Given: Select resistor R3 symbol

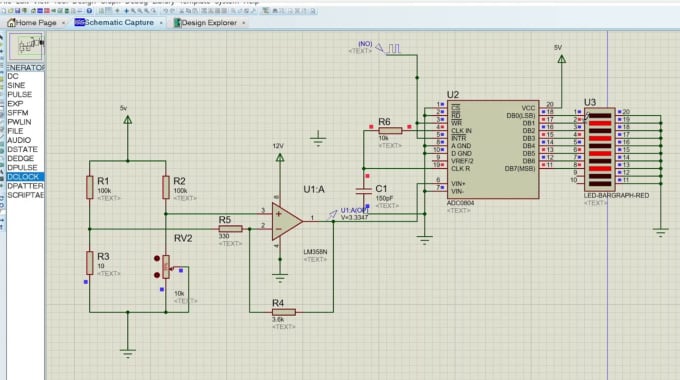Looking at the screenshot, I should pos(90,263).
